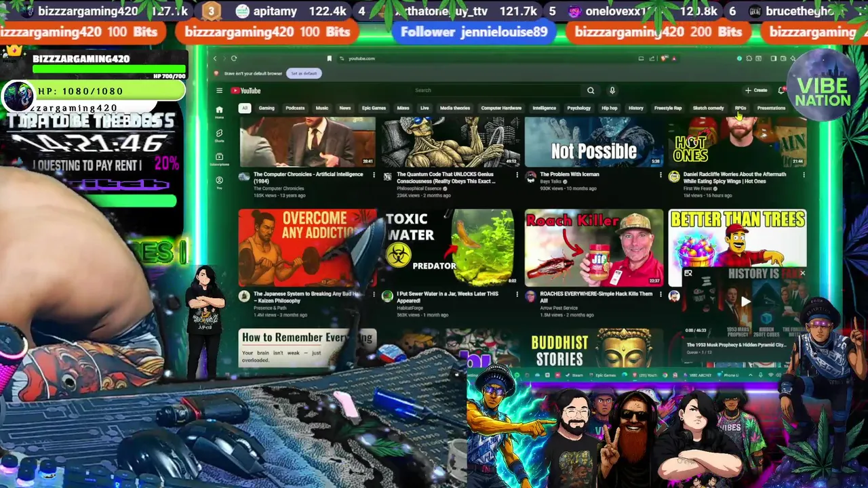Open the Hot Ones channel avatar
Viewport: 868px width, 488px height.
pyautogui.click(x=674, y=177)
